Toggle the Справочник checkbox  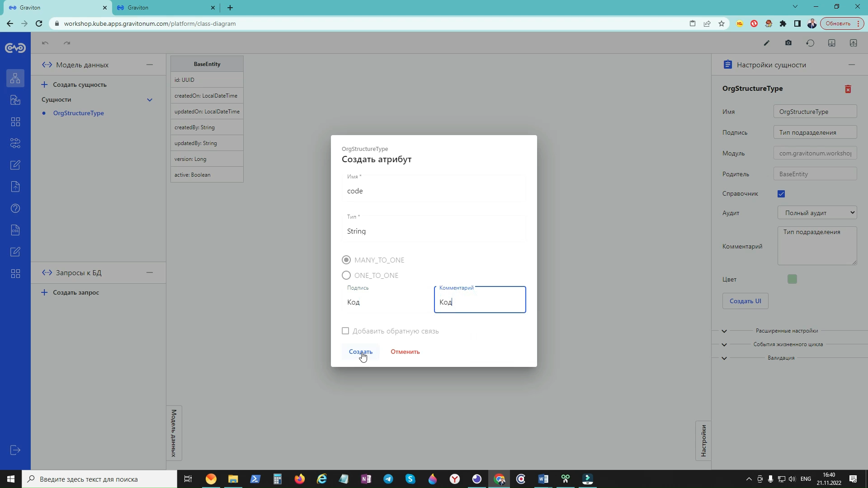coord(781,194)
